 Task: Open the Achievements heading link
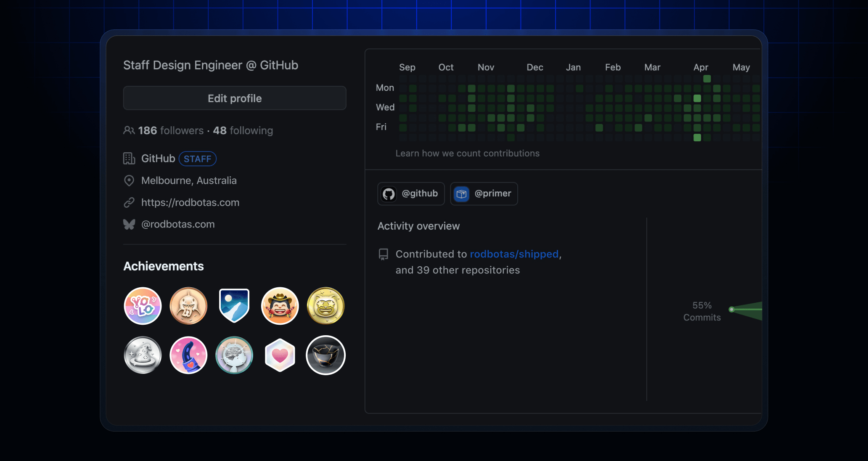click(164, 266)
